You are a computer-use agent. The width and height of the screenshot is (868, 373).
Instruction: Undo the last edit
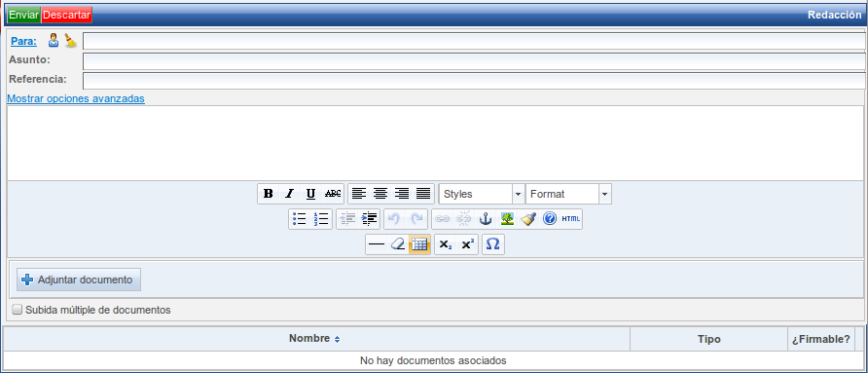click(x=395, y=219)
